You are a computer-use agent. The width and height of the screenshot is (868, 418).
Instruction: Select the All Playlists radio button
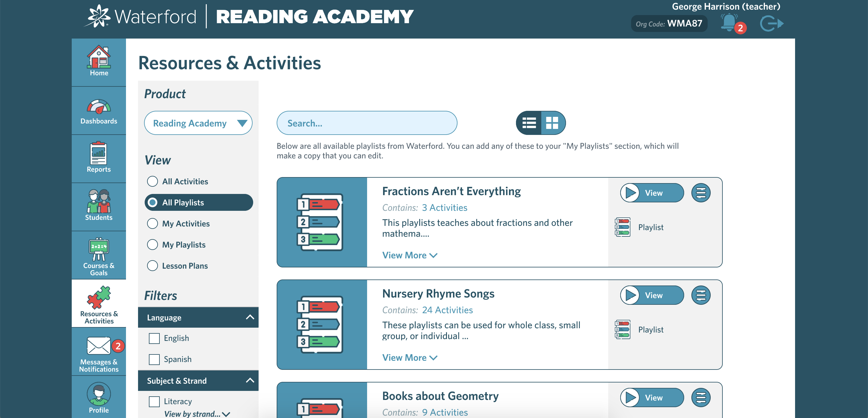point(153,202)
